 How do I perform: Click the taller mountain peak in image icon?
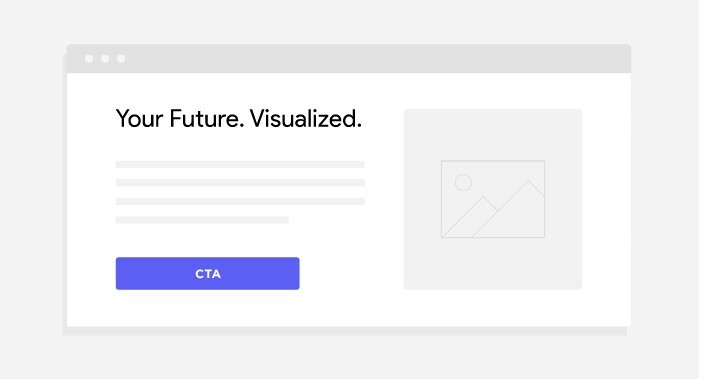point(529,184)
